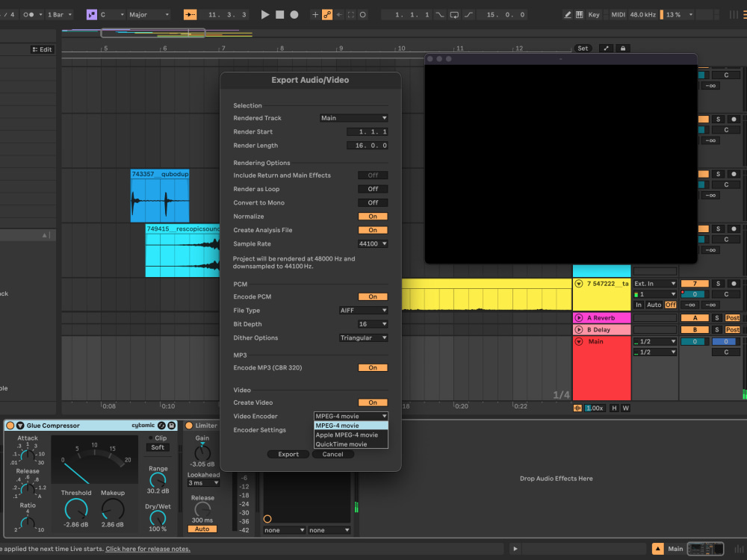Click Key mapping mode button
The image size is (747, 560).
pos(594,15)
